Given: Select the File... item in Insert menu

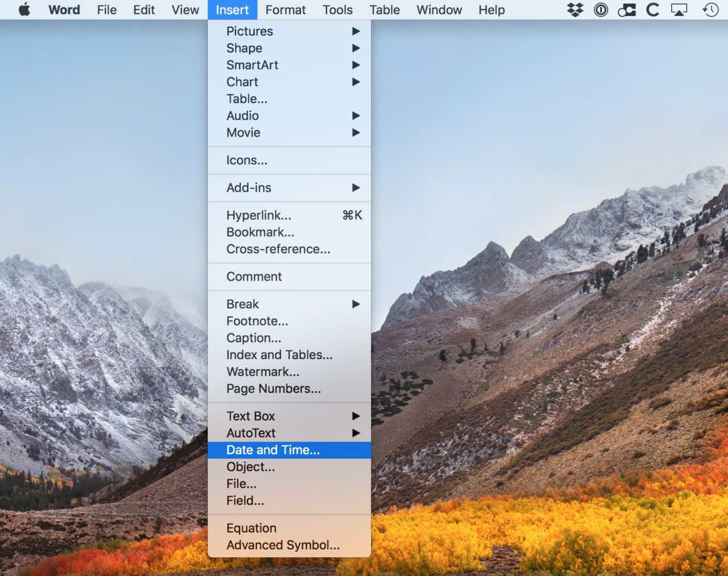Looking at the screenshot, I should 289,484.
